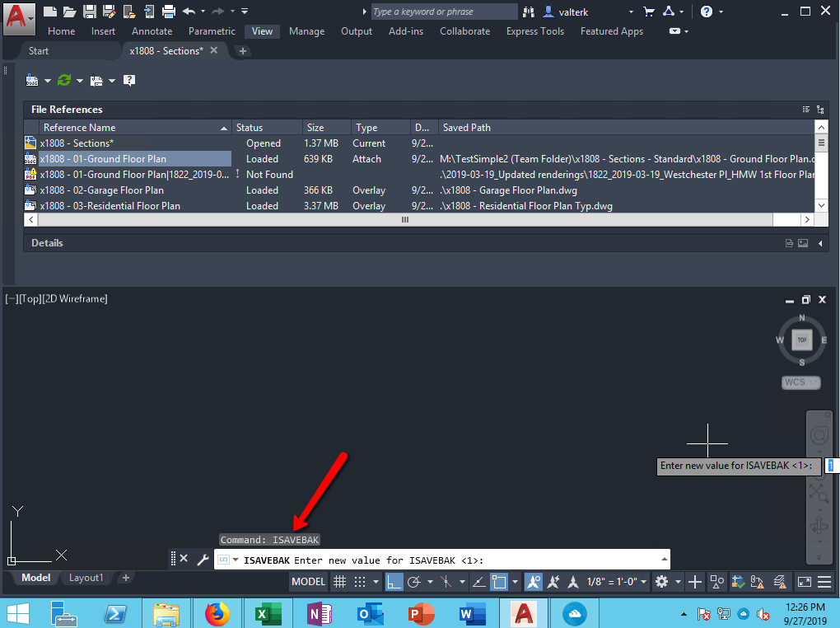Click the ISAVEBAK command line input
This screenshot has width=840, height=628.
coord(442,560)
